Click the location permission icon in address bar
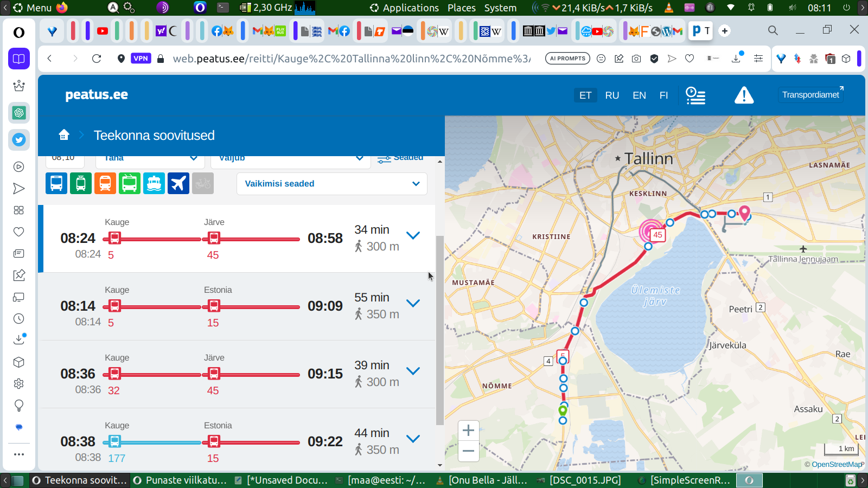This screenshot has width=868, height=488. (121, 59)
